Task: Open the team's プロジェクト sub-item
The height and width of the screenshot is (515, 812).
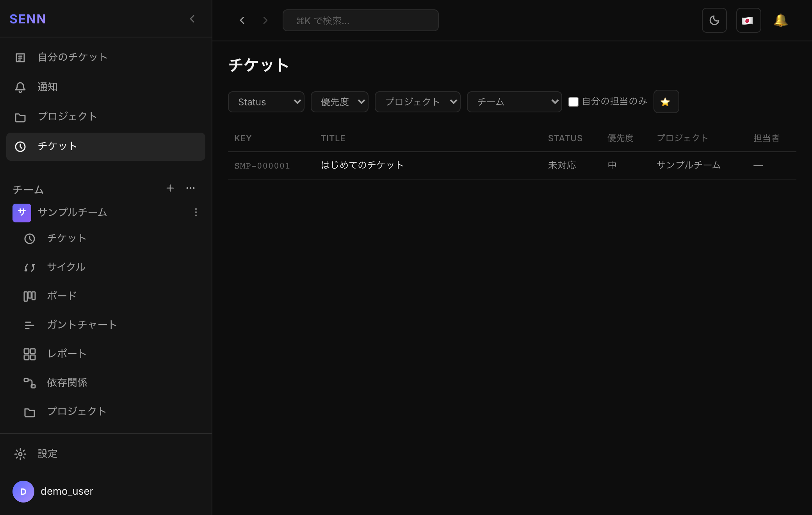Action: [x=110, y=411]
